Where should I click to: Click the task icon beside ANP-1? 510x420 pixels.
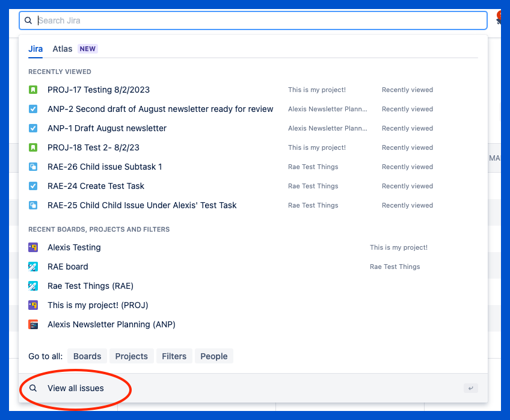33,128
